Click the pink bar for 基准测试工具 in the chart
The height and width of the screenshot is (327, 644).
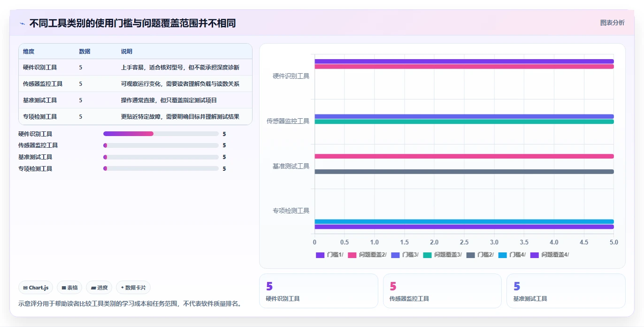[x=464, y=156]
